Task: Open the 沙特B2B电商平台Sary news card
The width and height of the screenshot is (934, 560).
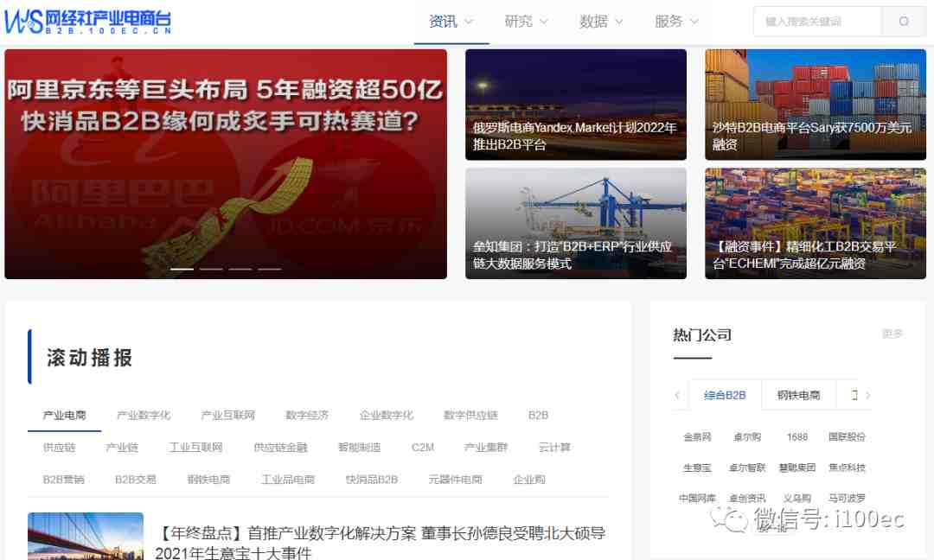Action: point(816,105)
